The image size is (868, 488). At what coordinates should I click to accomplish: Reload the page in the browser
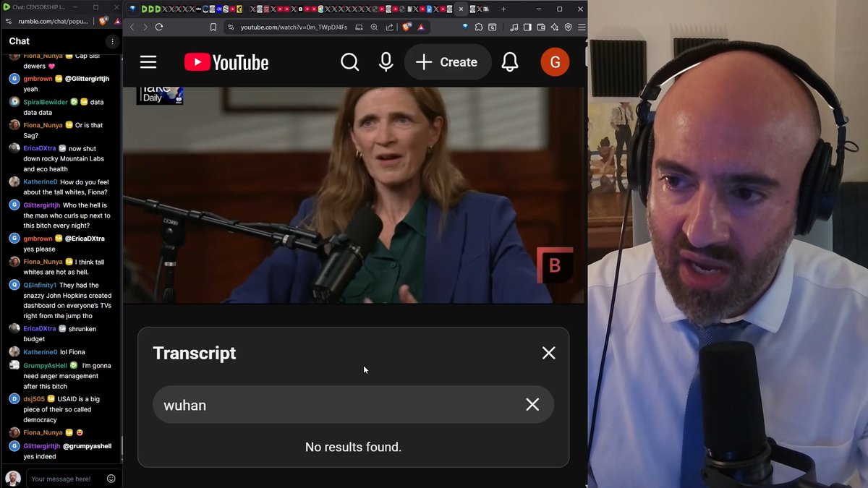[x=159, y=27]
